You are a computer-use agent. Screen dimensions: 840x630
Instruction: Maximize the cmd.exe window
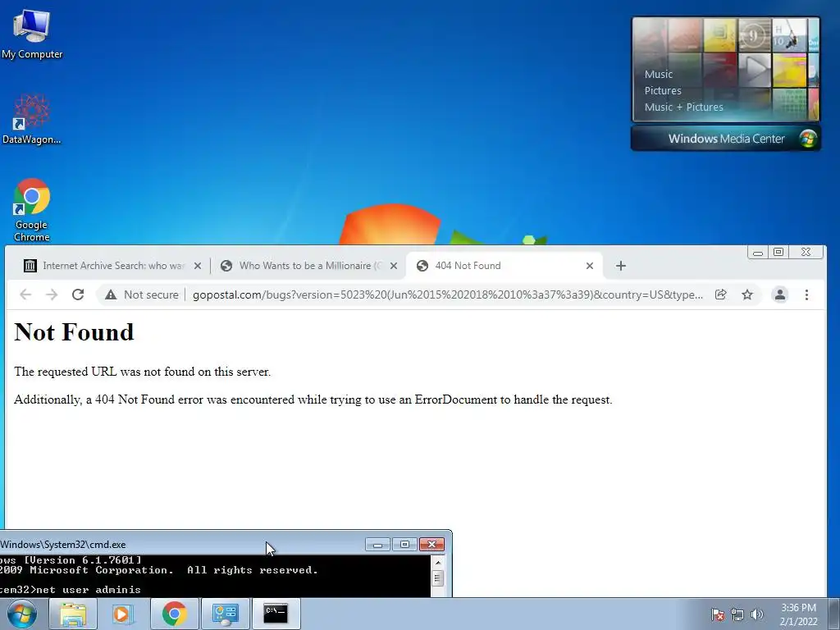(404, 545)
